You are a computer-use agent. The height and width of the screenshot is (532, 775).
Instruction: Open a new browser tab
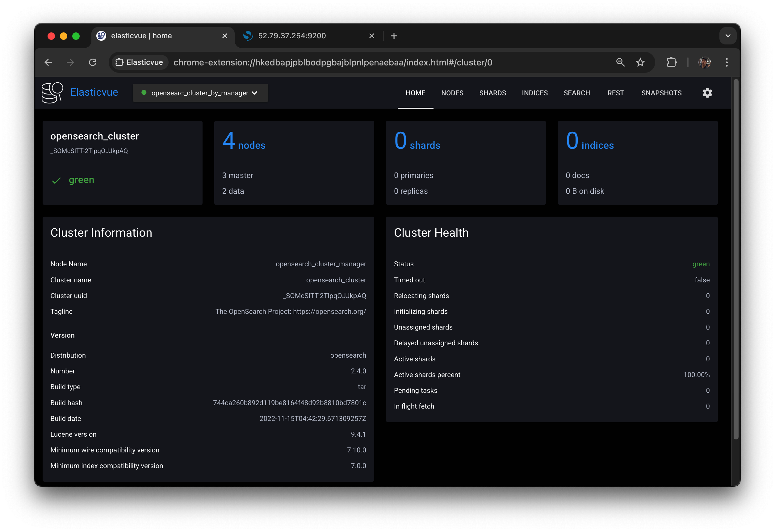(x=394, y=36)
